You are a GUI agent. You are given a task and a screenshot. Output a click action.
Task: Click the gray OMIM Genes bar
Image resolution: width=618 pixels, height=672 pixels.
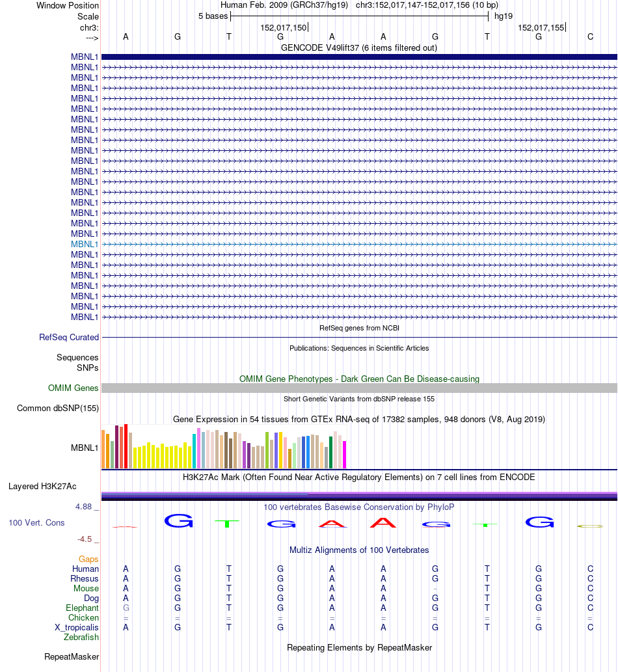(359, 388)
